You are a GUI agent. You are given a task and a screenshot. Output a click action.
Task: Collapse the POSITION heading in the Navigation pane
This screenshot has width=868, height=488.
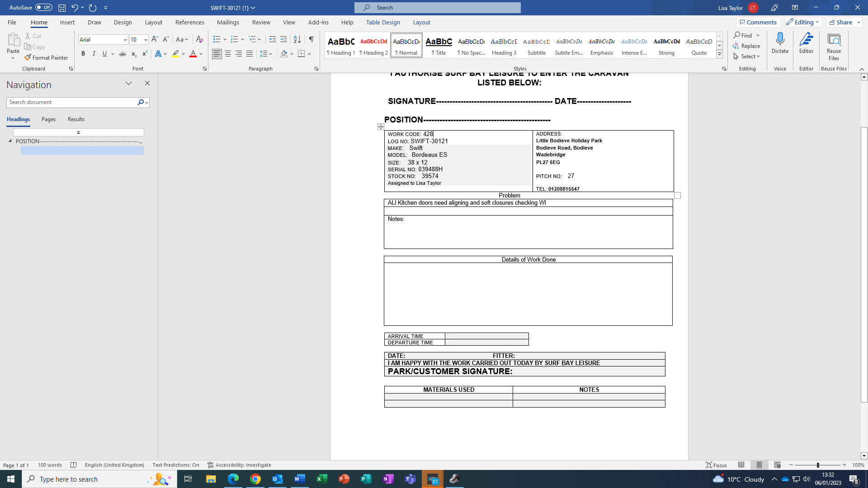pos(10,141)
